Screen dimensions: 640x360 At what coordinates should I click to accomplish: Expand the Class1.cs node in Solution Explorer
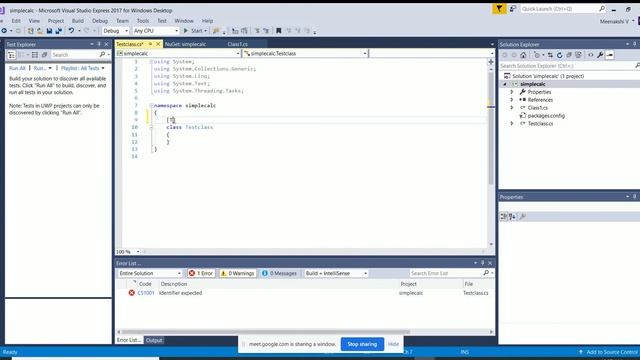512,108
